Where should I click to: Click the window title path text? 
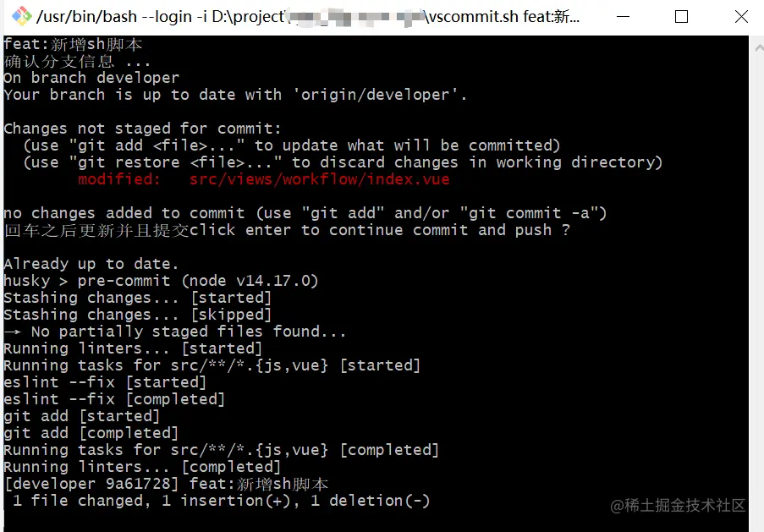tap(305, 17)
